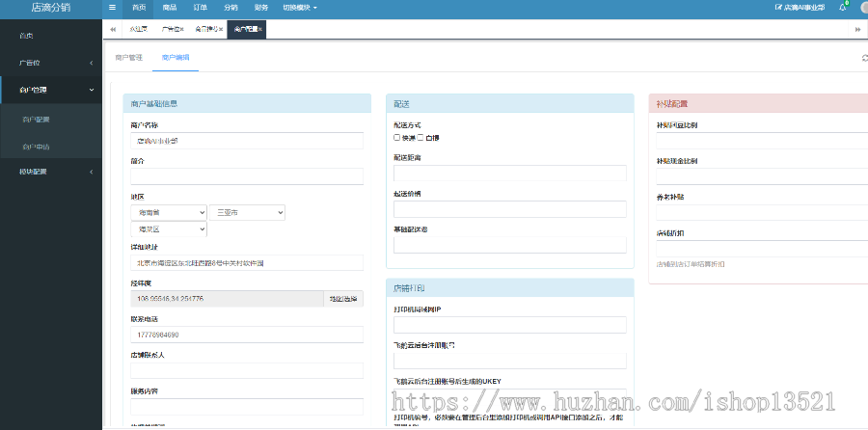Select 订单 in the top navigation
The height and width of the screenshot is (430, 868).
(201, 8)
